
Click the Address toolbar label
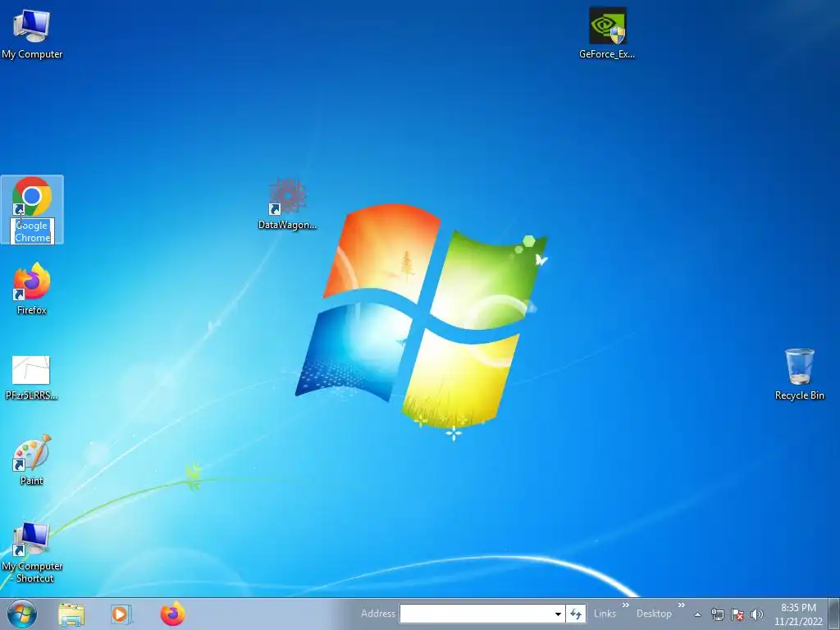point(378,614)
